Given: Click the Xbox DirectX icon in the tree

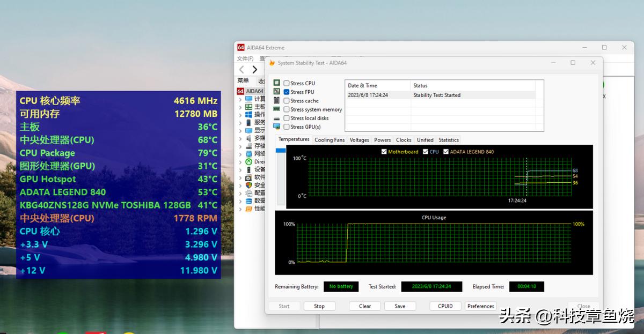Looking at the screenshot, I should (249, 161).
